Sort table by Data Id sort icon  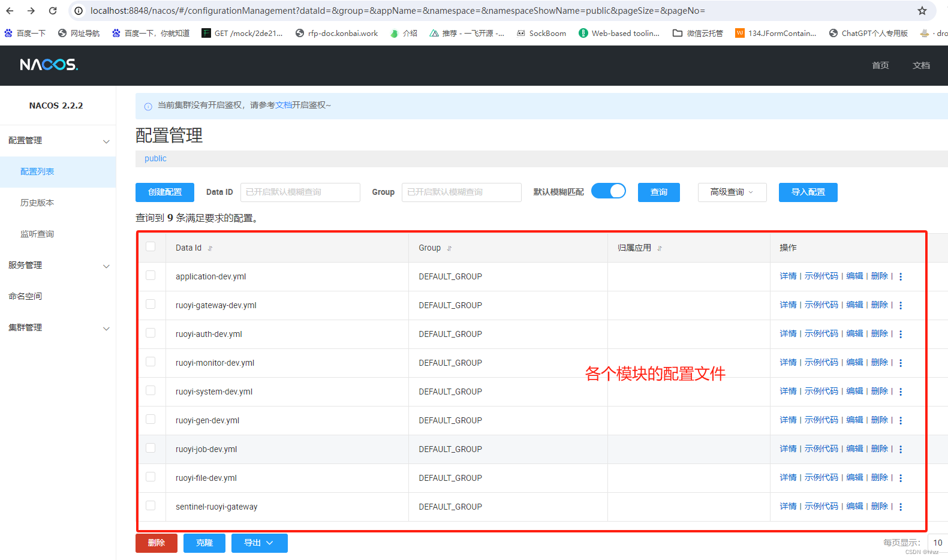[210, 248]
